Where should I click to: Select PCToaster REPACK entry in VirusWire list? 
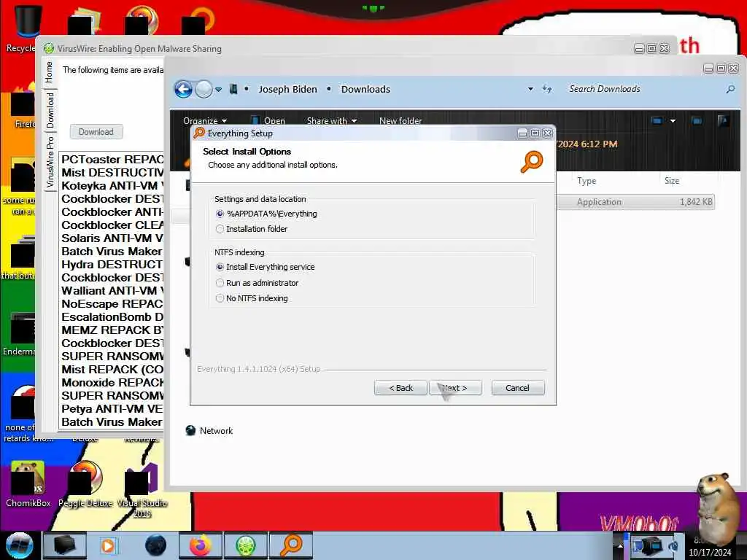(x=112, y=160)
